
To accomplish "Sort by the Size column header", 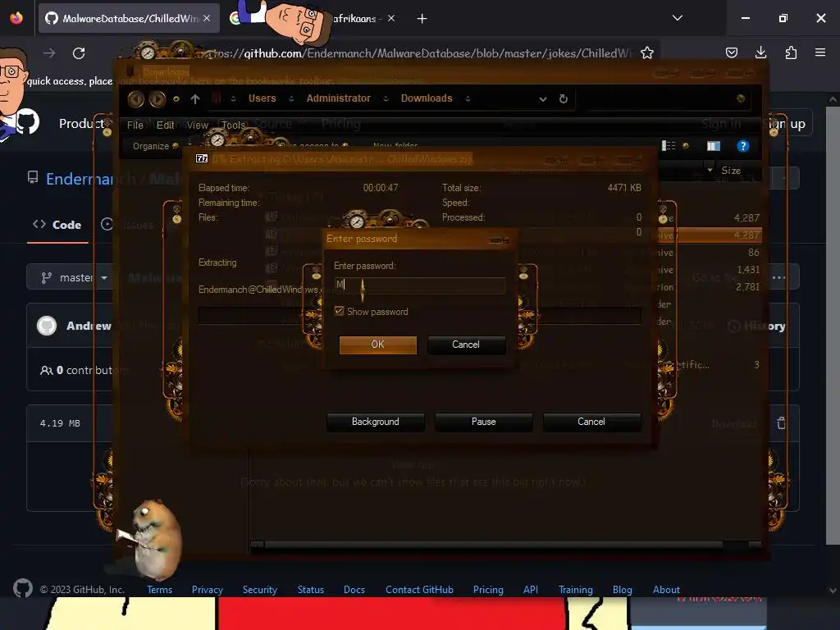I will point(731,171).
